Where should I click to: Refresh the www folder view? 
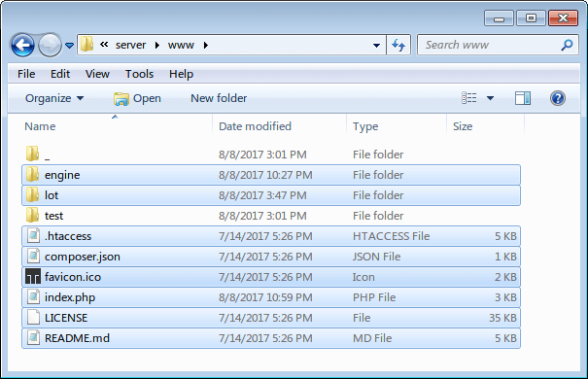coord(398,45)
